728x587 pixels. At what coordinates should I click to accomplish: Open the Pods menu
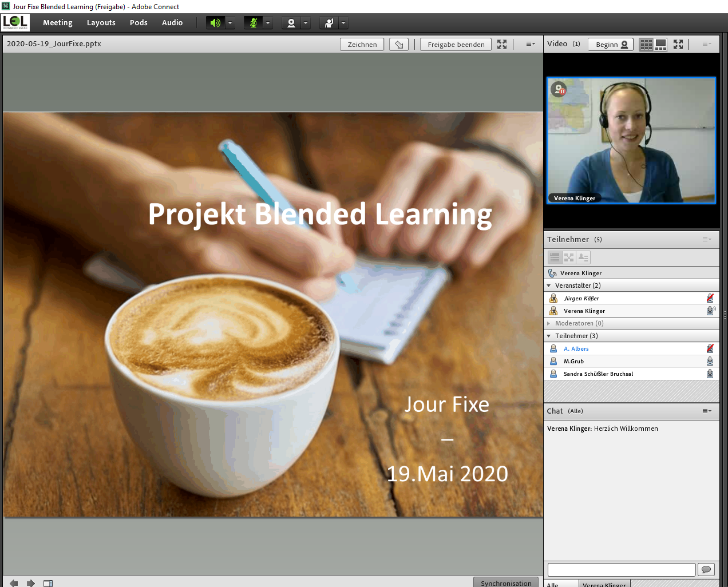(x=139, y=23)
